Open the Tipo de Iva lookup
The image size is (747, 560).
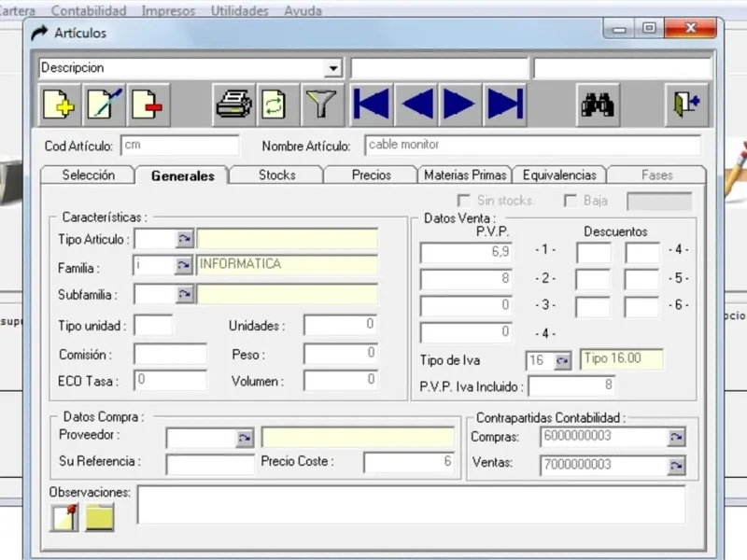[x=563, y=361]
